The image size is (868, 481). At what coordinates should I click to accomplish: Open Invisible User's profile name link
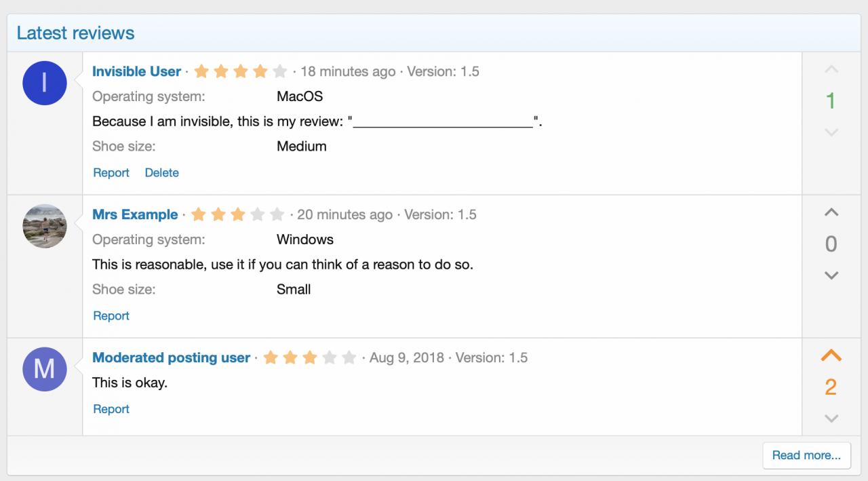click(136, 71)
